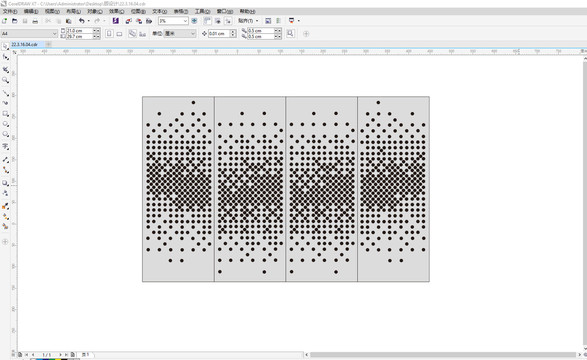
Task: Pick the black color swatch in palette
Action: 64,359
